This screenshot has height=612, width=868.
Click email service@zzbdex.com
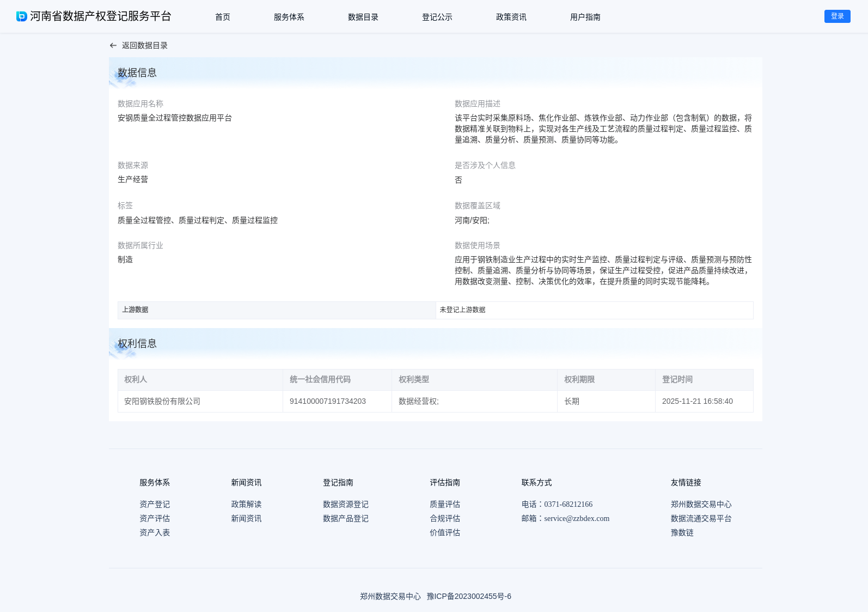(577, 519)
